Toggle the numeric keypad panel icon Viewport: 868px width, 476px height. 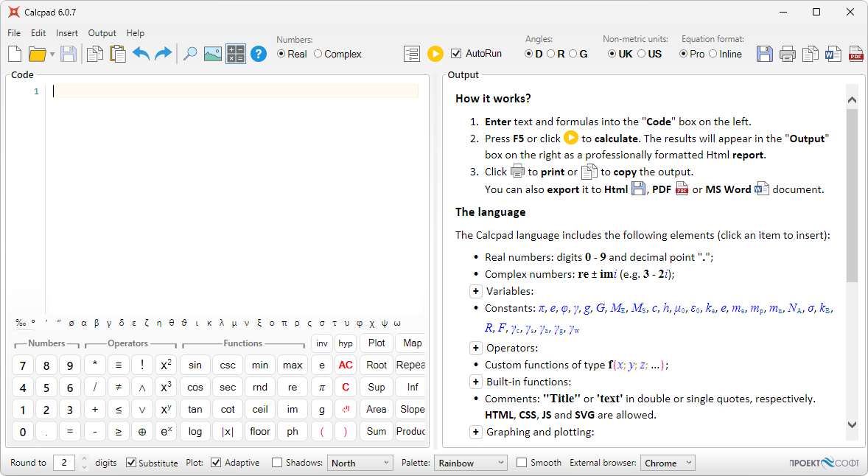tap(236, 54)
